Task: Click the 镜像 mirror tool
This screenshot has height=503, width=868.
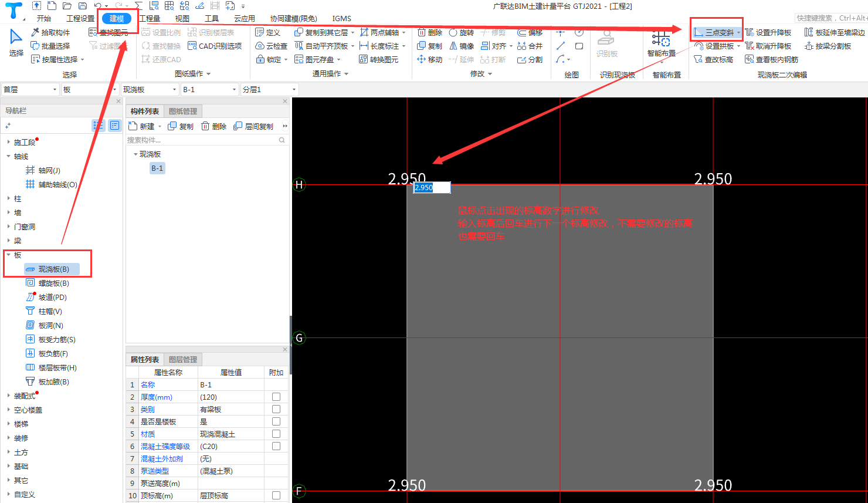Action: point(461,46)
